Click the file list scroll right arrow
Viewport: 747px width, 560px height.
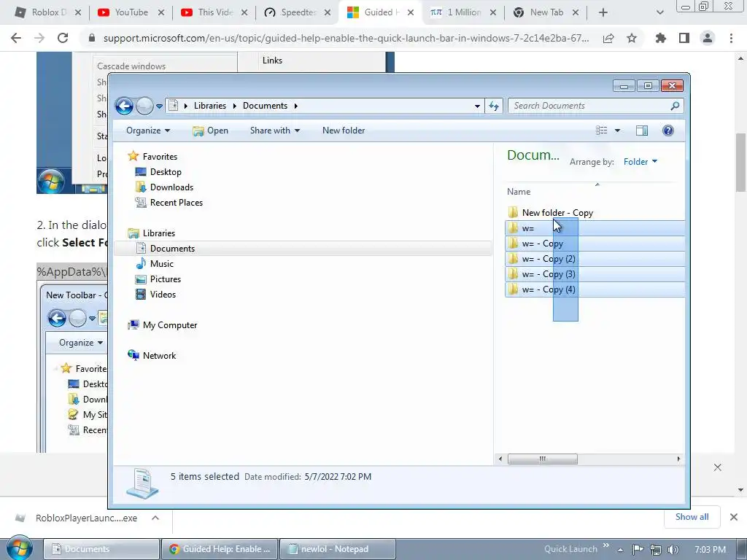678,459
